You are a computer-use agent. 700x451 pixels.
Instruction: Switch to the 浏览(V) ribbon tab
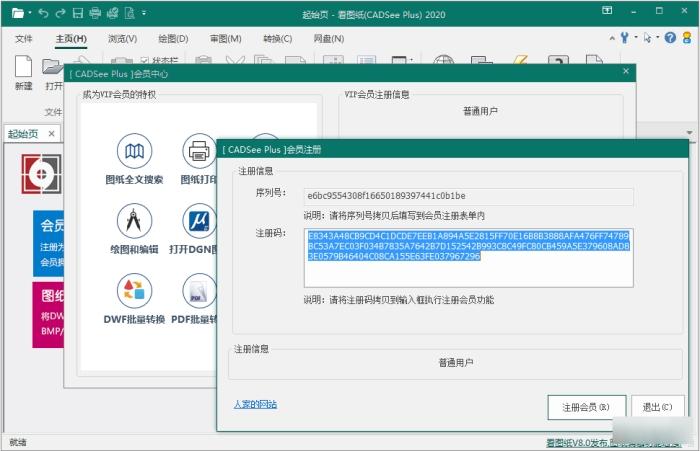coord(122,39)
